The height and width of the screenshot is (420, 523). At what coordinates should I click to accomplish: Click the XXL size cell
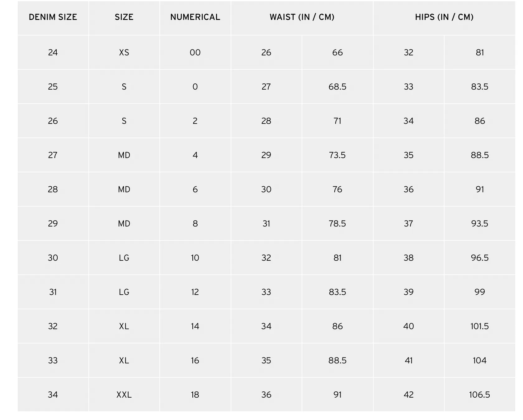[x=124, y=394]
